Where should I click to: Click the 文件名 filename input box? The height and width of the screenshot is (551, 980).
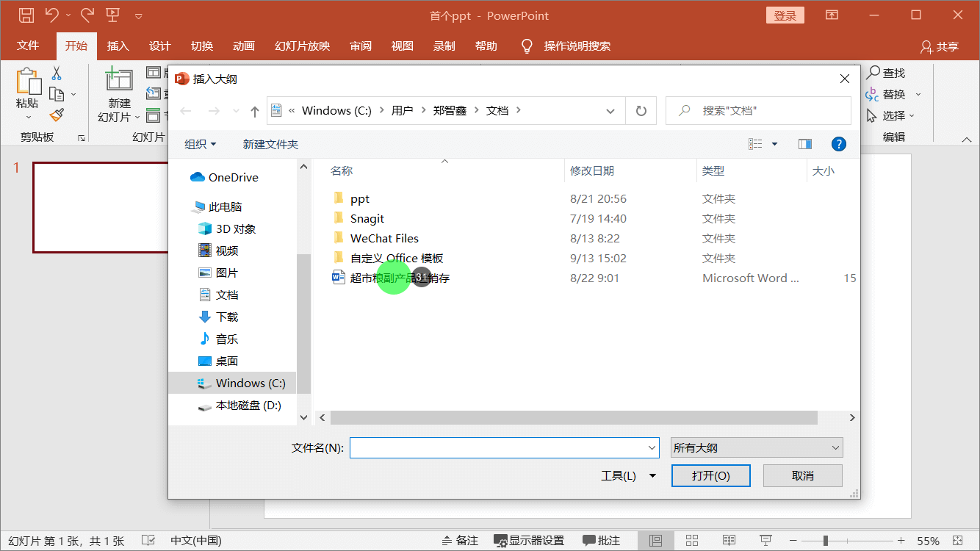point(504,447)
